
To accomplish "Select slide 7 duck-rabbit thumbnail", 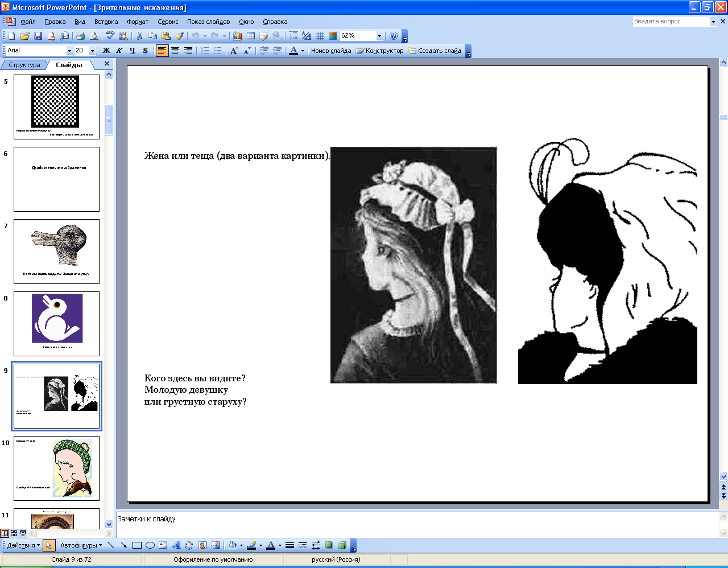I will tap(56, 252).
